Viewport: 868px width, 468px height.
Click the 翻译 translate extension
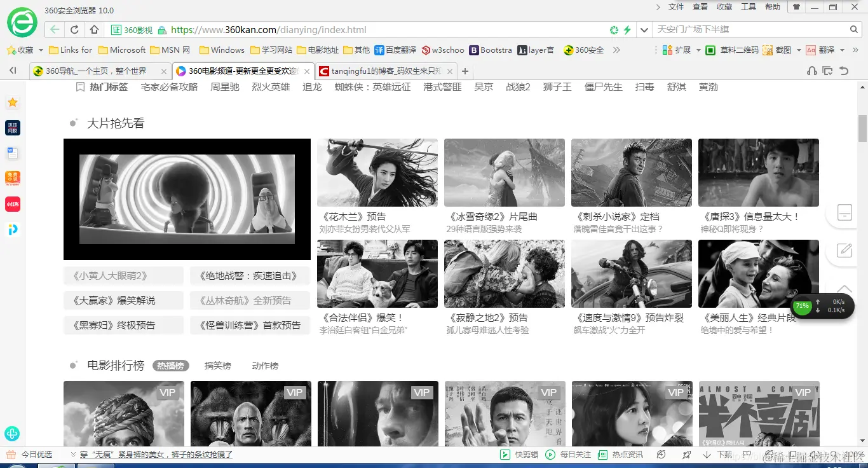coord(820,50)
